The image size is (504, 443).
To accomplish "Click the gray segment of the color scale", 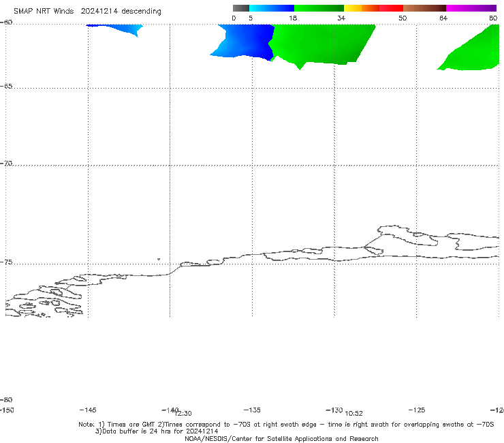I will [240, 8].
